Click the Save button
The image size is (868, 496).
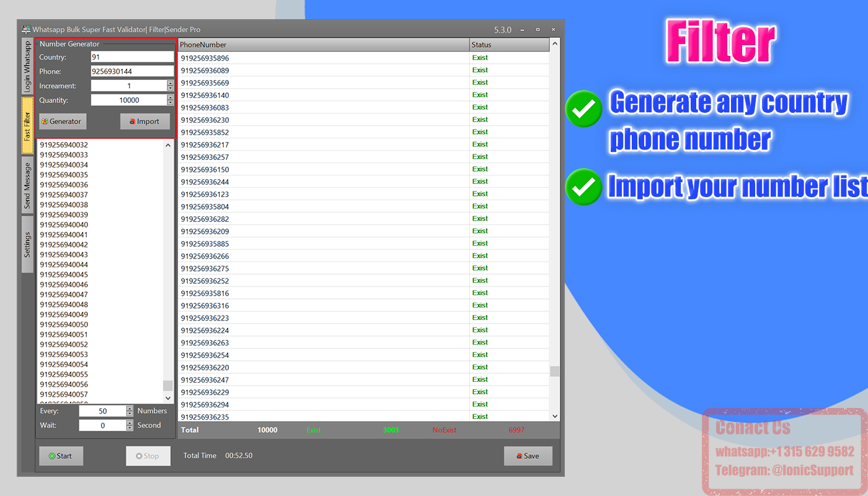point(528,456)
